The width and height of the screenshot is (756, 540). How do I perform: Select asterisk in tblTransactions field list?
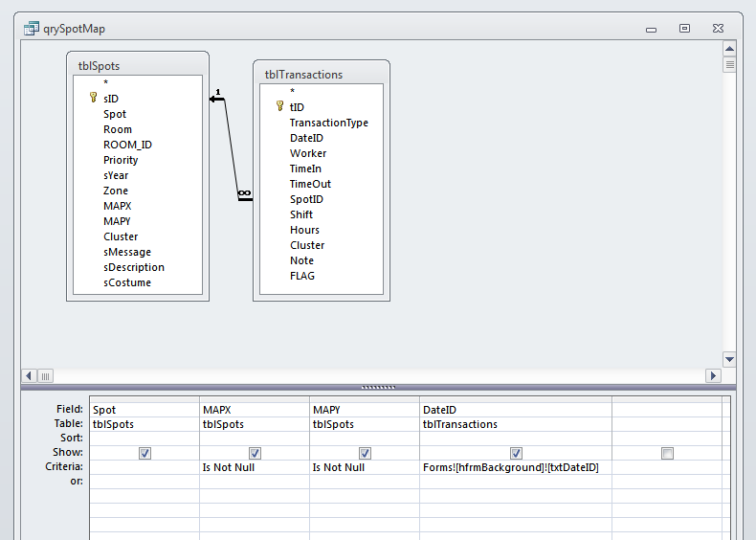(292, 92)
